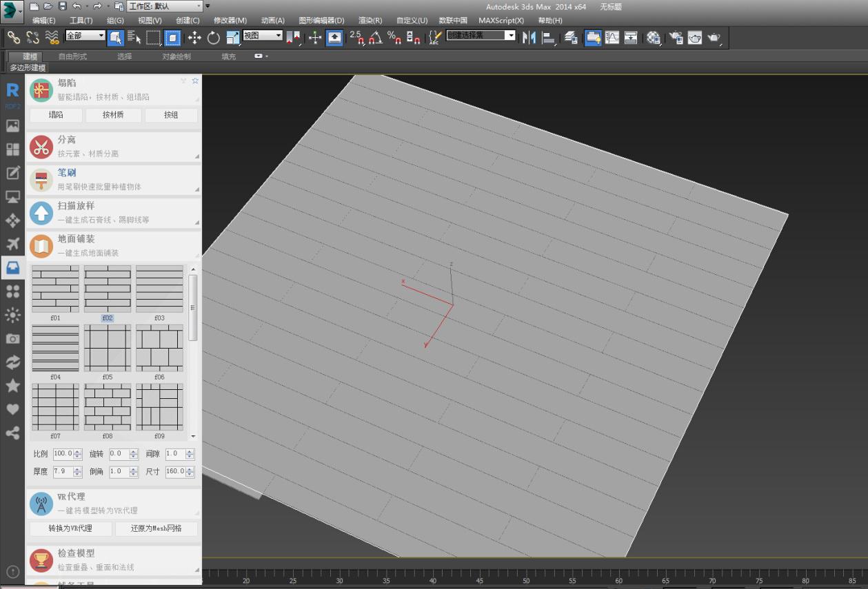Expand the 笔刷 section
This screenshot has width=868, height=589.
[114, 179]
